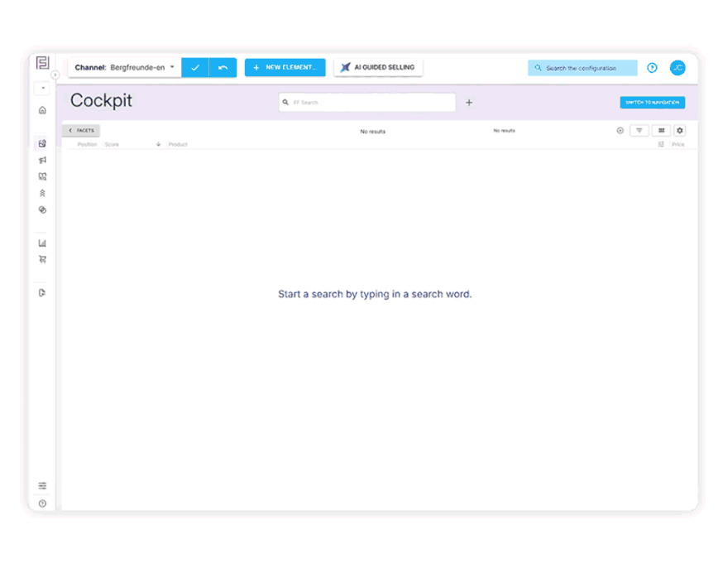Open the user avatar menu
This screenshot has width=728, height=568.
click(678, 68)
